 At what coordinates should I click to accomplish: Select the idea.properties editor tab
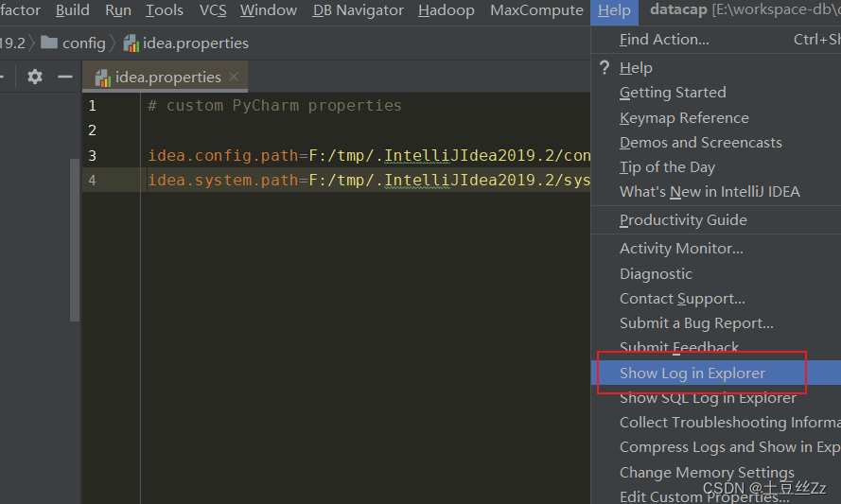pyautogui.click(x=165, y=77)
